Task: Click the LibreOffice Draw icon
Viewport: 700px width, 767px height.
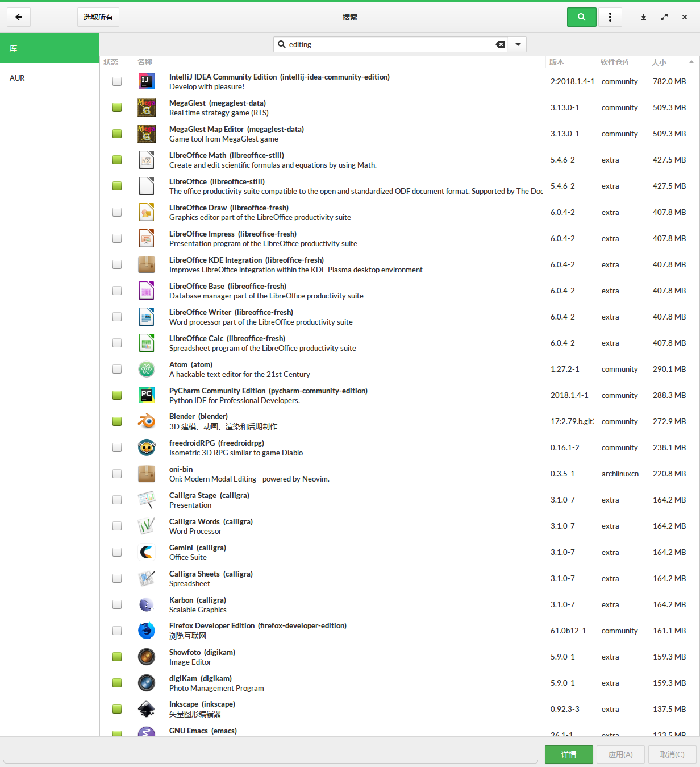Action: [x=147, y=212]
